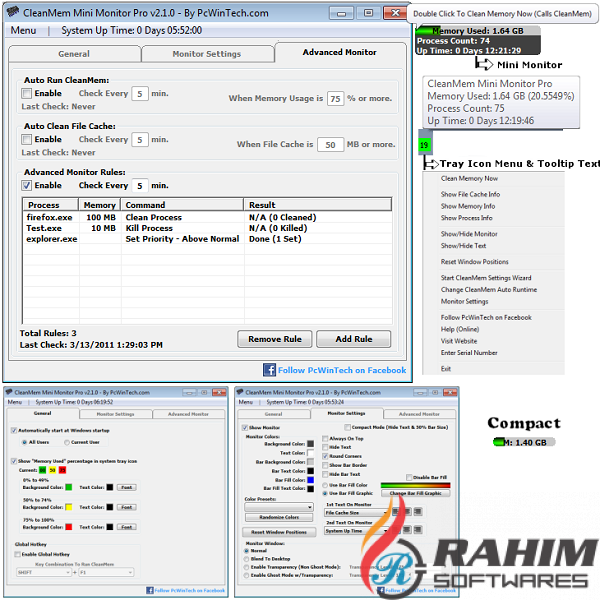Set 1st Text On Monitor alignment to right
This screenshot has width=600, height=600.
tap(418, 512)
